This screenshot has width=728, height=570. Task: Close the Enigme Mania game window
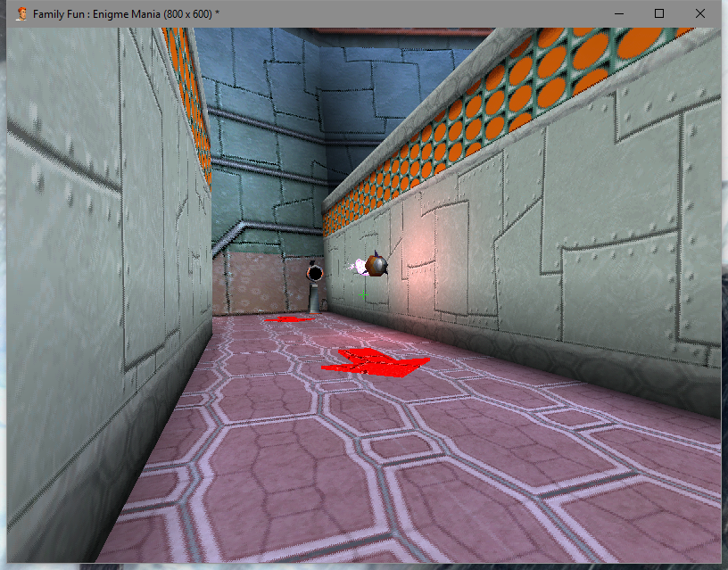[x=700, y=13]
